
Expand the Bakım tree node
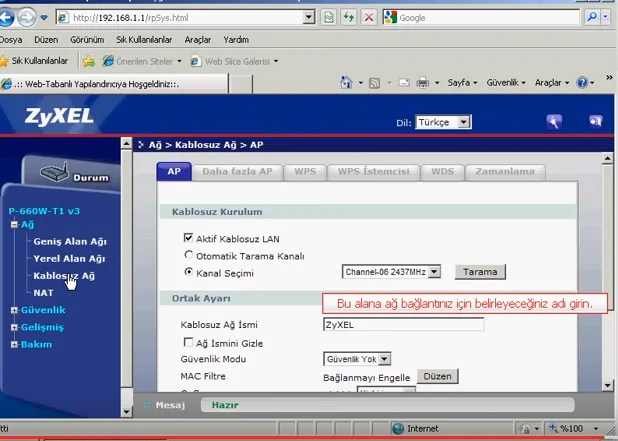pyautogui.click(x=15, y=344)
